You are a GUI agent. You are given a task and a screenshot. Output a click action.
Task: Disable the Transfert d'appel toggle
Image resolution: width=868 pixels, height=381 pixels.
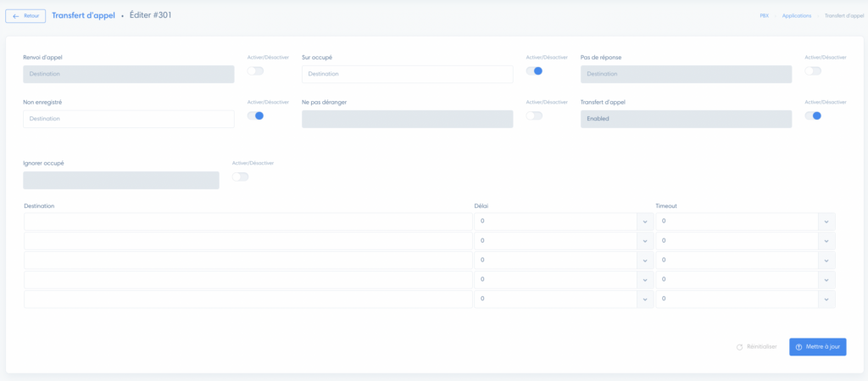pos(813,115)
